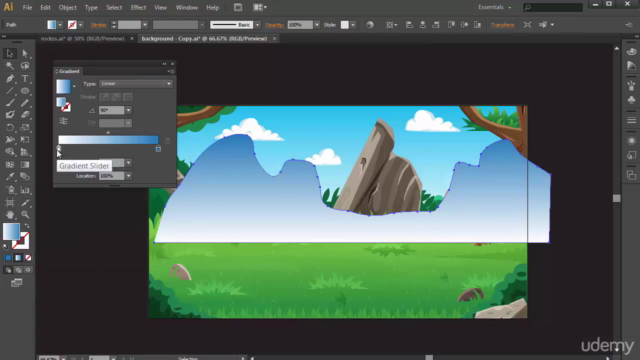Choose the Eyedropper tool

(10, 177)
